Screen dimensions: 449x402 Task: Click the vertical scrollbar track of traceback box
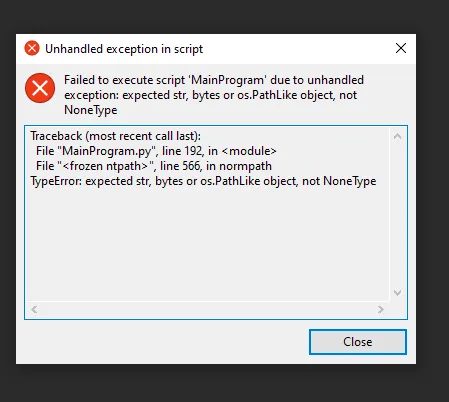point(397,214)
